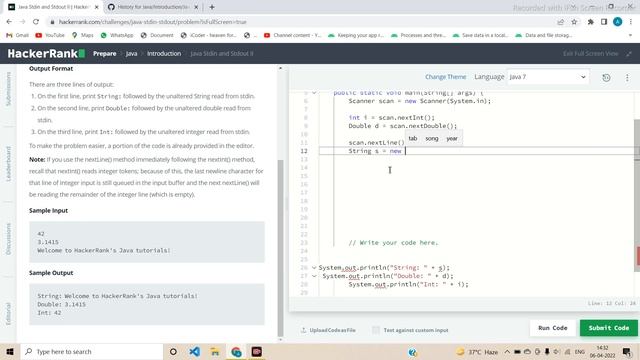Open the editor more options menu
Viewport: 640px width, 360px height.
coord(627,78)
